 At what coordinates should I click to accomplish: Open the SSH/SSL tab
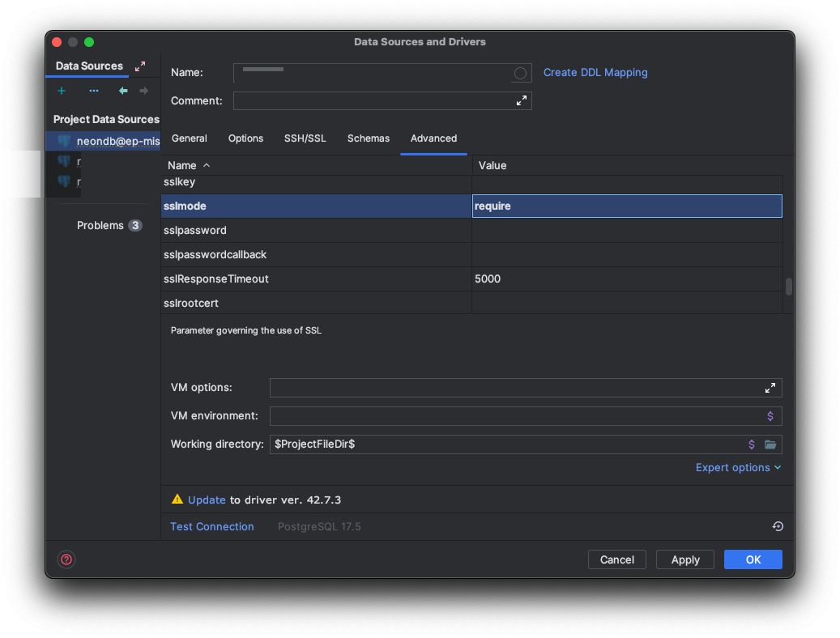pos(305,138)
